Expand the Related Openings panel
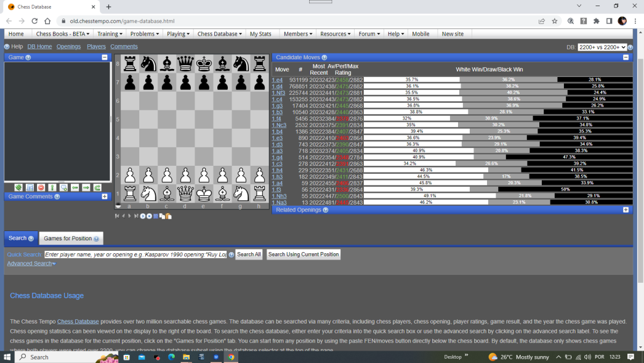The height and width of the screenshot is (363, 644). (x=626, y=210)
